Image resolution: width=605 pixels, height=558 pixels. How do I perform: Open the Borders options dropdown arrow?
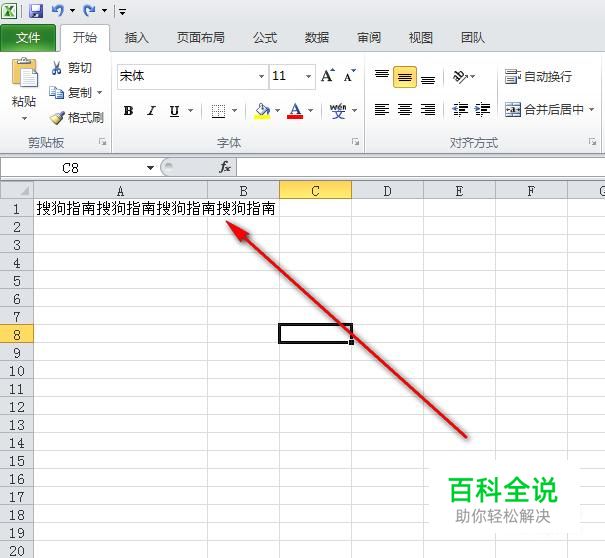pyautogui.click(x=235, y=111)
